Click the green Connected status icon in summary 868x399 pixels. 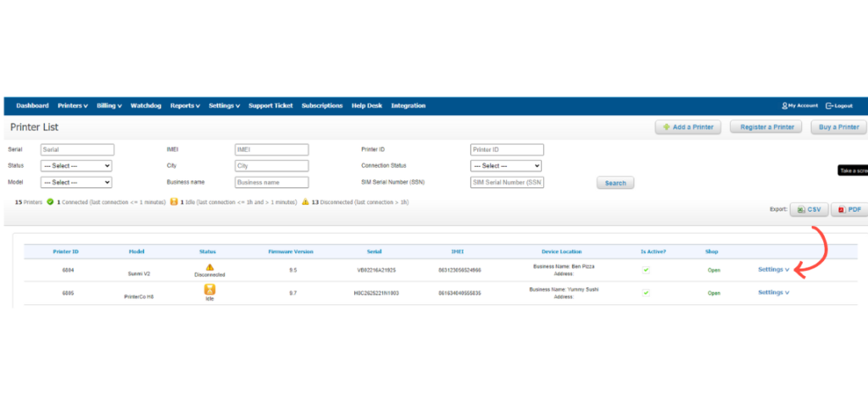50,202
